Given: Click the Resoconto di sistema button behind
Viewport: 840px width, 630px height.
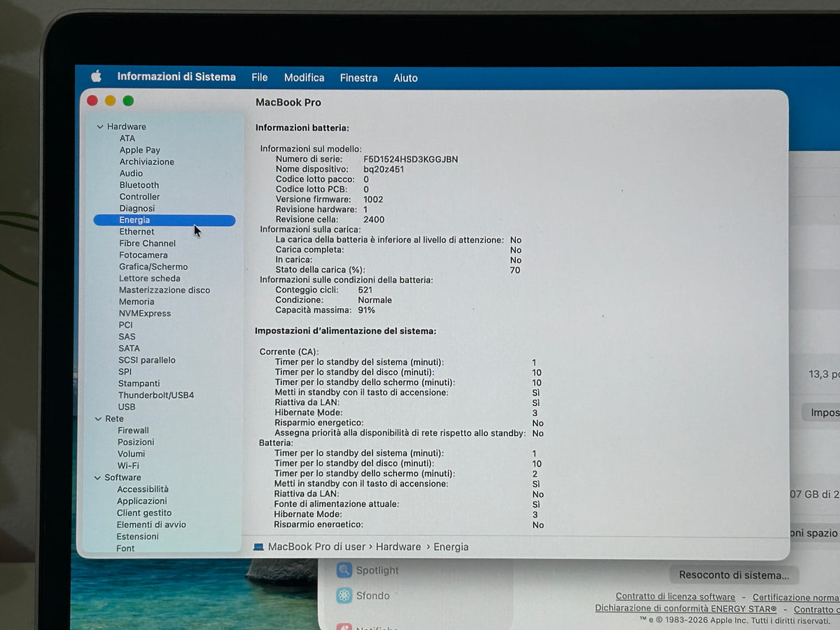Looking at the screenshot, I should coord(734,575).
